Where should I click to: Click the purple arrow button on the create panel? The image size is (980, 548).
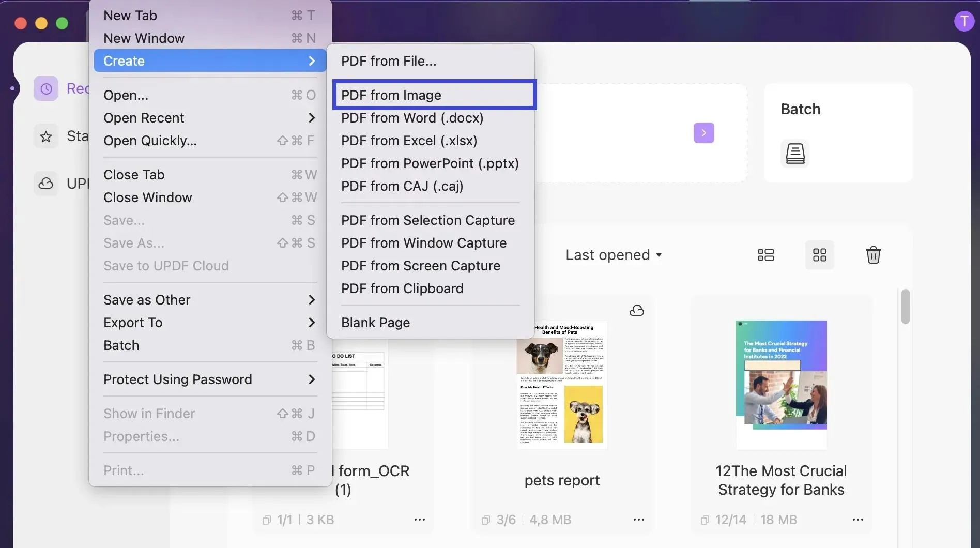703,132
